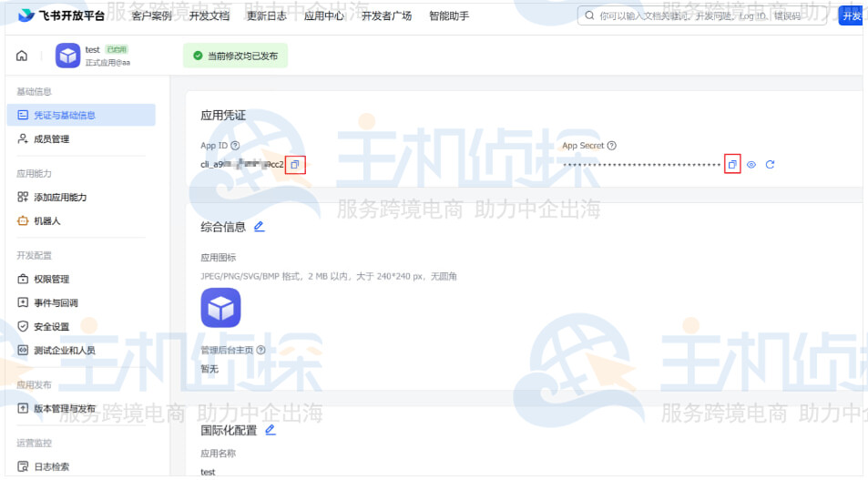
Task: Click help icon next to App Secret
Action: coord(612,146)
